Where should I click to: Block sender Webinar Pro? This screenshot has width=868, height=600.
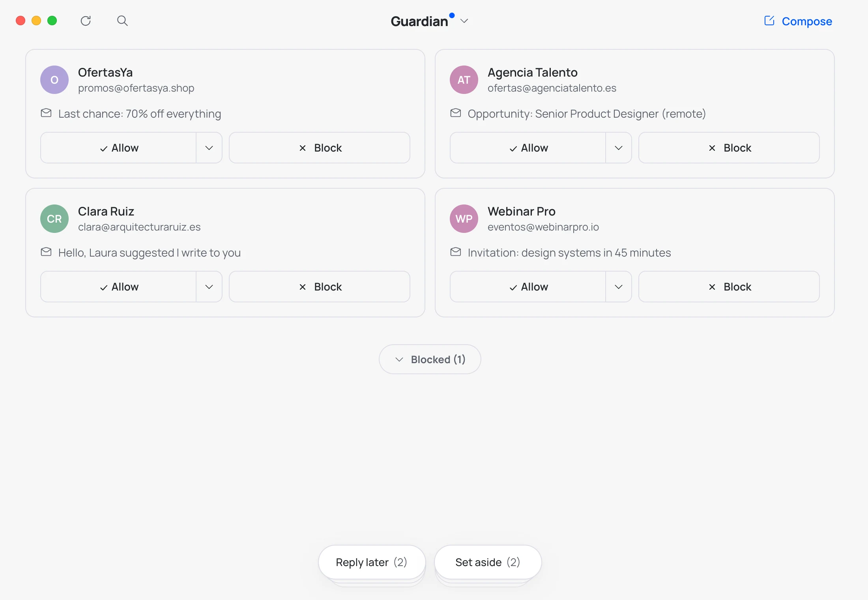coord(729,287)
